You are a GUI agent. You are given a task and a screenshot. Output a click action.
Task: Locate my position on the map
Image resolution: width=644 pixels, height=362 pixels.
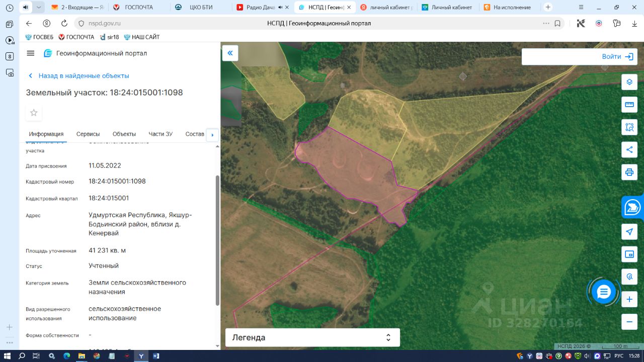pyautogui.click(x=629, y=232)
